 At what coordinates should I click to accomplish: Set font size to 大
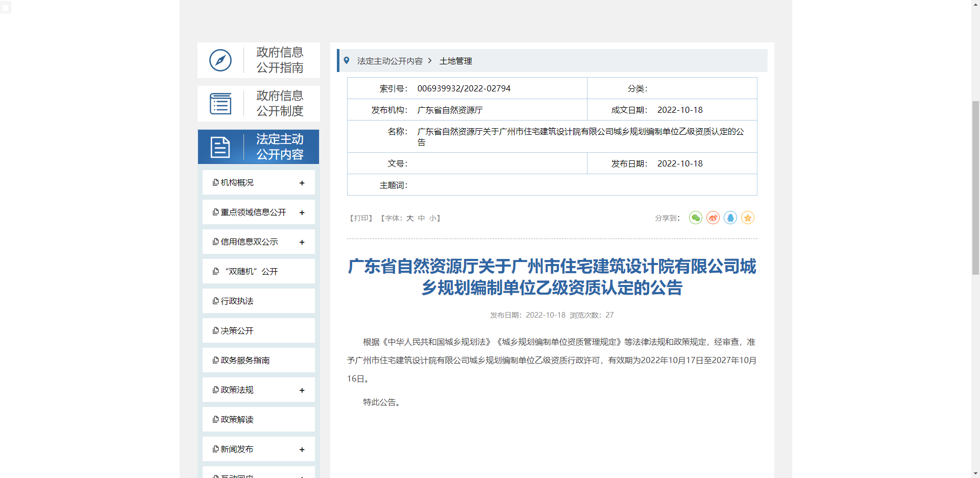410,218
